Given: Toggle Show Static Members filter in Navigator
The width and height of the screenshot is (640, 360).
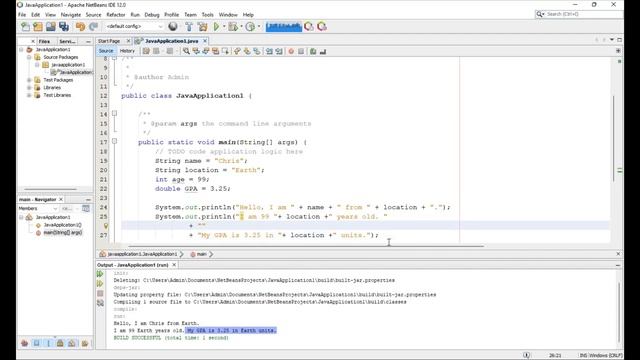Looking at the screenshot, I should click(48, 343).
